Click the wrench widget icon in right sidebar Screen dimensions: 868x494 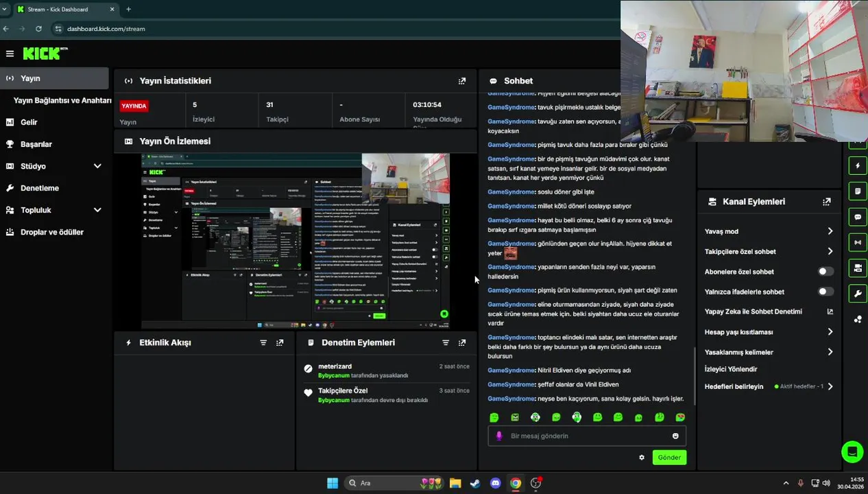[858, 294]
